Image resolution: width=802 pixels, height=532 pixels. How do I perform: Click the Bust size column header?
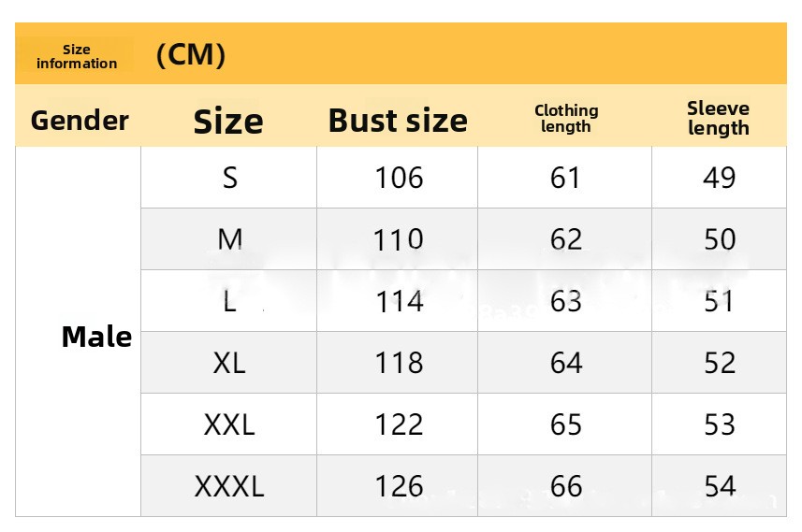coord(398,121)
